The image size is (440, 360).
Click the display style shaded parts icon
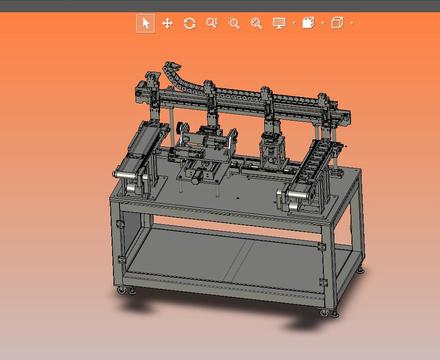pyautogui.click(x=308, y=23)
